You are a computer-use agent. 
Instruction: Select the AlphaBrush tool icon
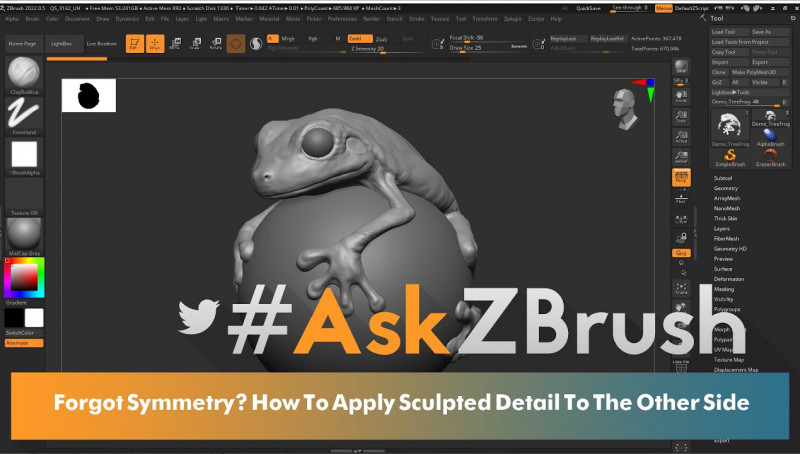pos(770,138)
